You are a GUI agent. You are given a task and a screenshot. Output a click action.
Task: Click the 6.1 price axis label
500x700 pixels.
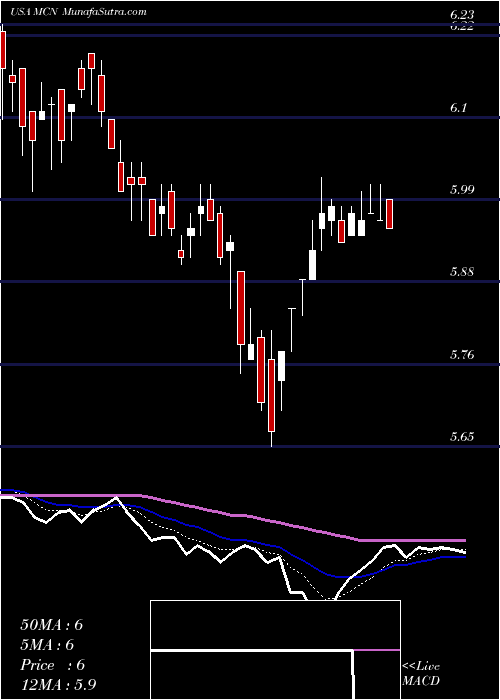click(x=459, y=108)
